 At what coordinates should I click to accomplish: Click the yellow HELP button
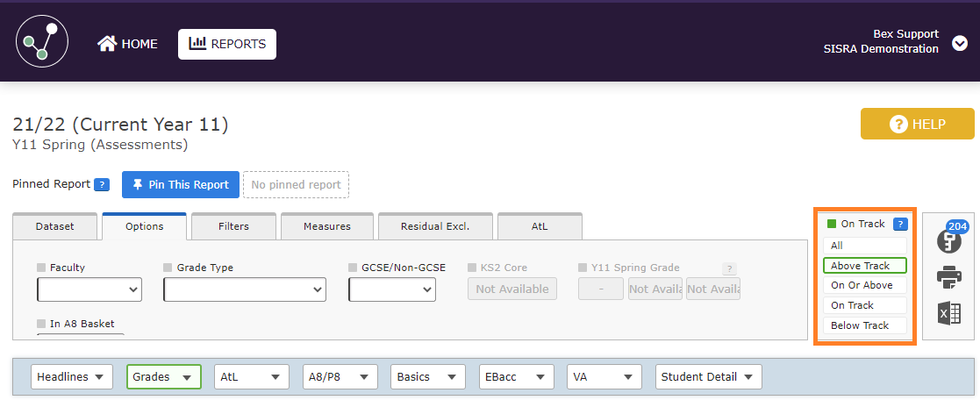tap(917, 125)
